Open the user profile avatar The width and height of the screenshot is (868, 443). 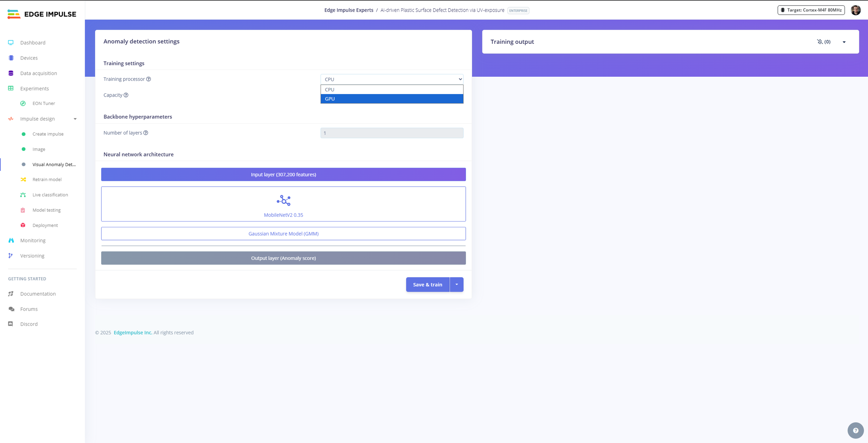click(x=856, y=10)
